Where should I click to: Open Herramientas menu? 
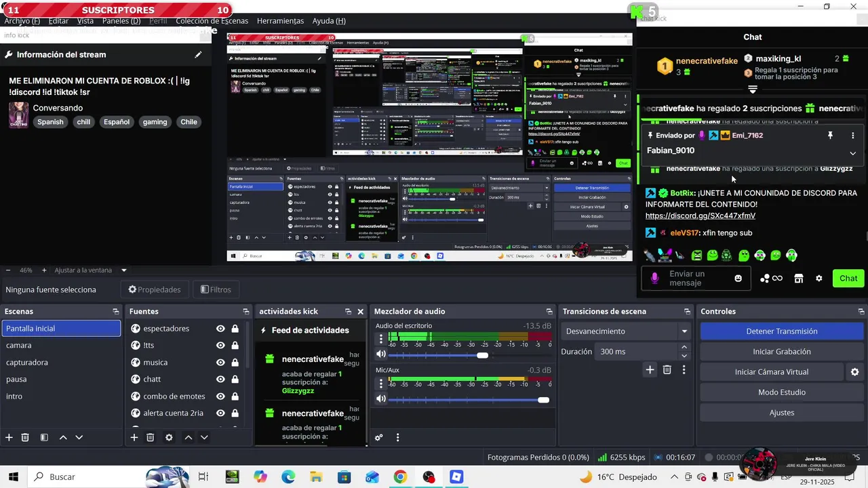point(280,21)
